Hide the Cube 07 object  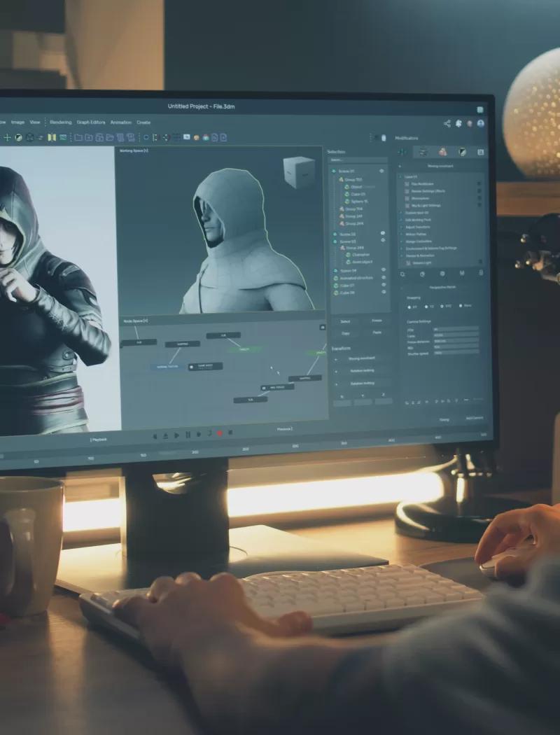point(384,284)
